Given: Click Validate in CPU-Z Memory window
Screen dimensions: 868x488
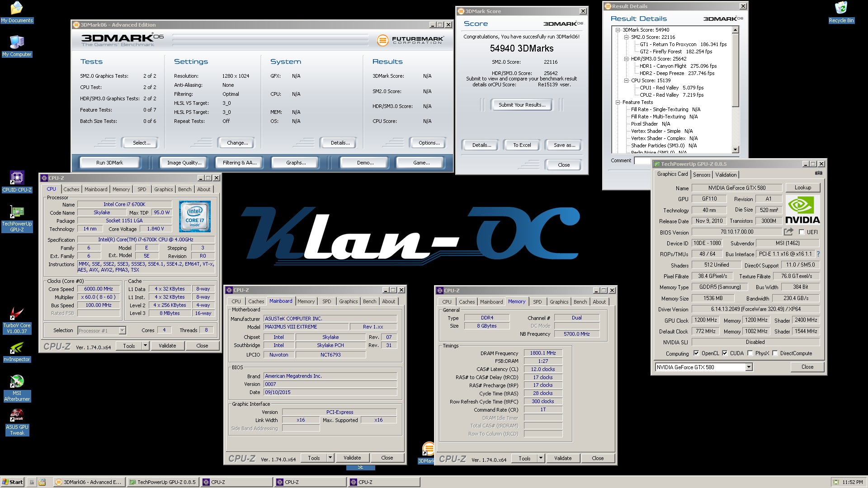Looking at the screenshot, I should 563,458.
